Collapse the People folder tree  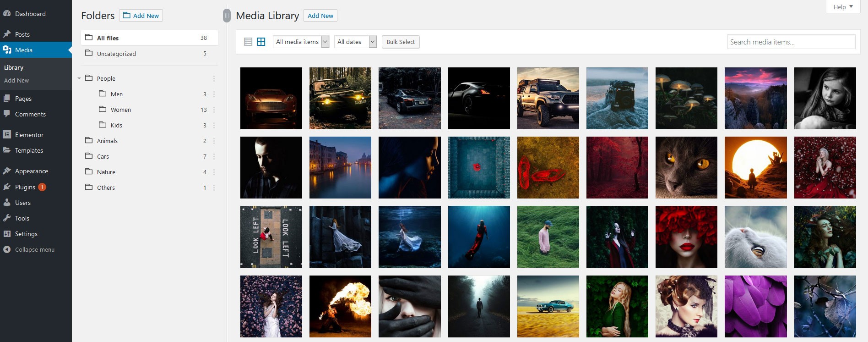coord(79,78)
